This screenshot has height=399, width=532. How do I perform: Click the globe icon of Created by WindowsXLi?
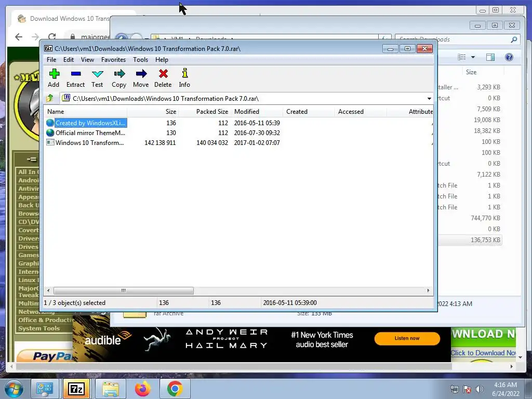[50, 123]
